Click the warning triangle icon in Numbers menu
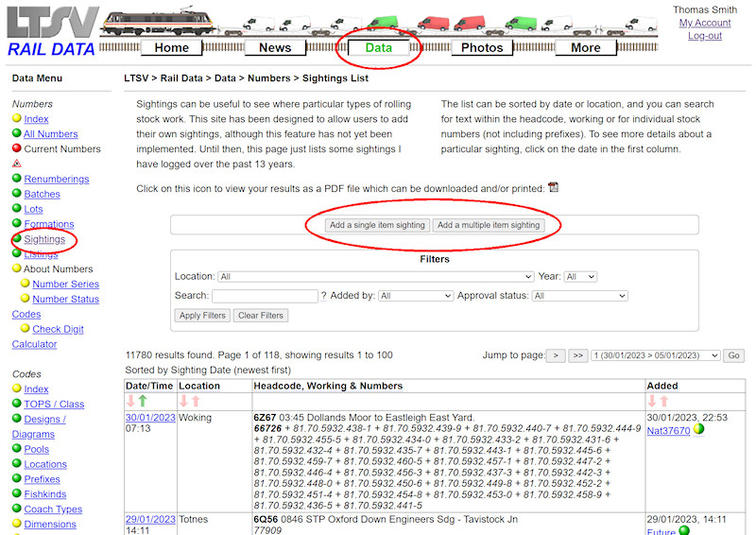 coord(17,164)
